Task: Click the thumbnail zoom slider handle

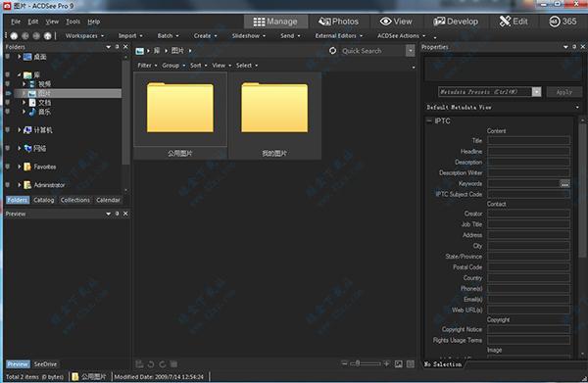Action: [x=358, y=363]
